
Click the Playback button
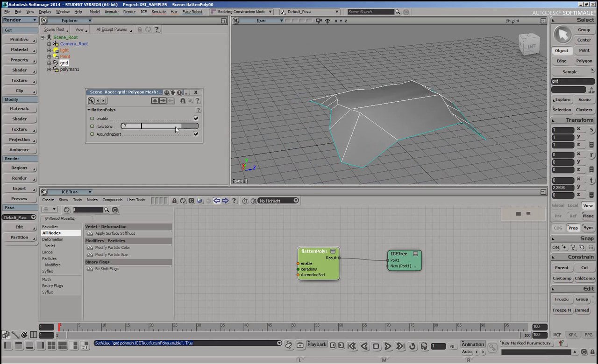click(x=317, y=344)
